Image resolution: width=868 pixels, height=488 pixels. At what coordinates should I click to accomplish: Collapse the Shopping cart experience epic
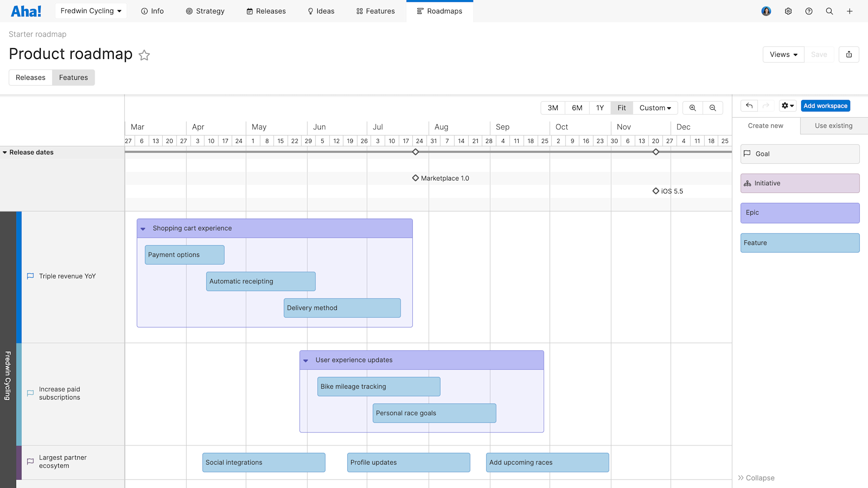click(x=143, y=228)
